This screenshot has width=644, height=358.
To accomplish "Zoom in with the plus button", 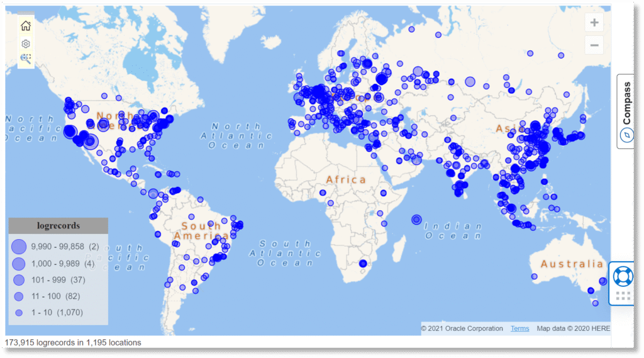I will pos(594,23).
